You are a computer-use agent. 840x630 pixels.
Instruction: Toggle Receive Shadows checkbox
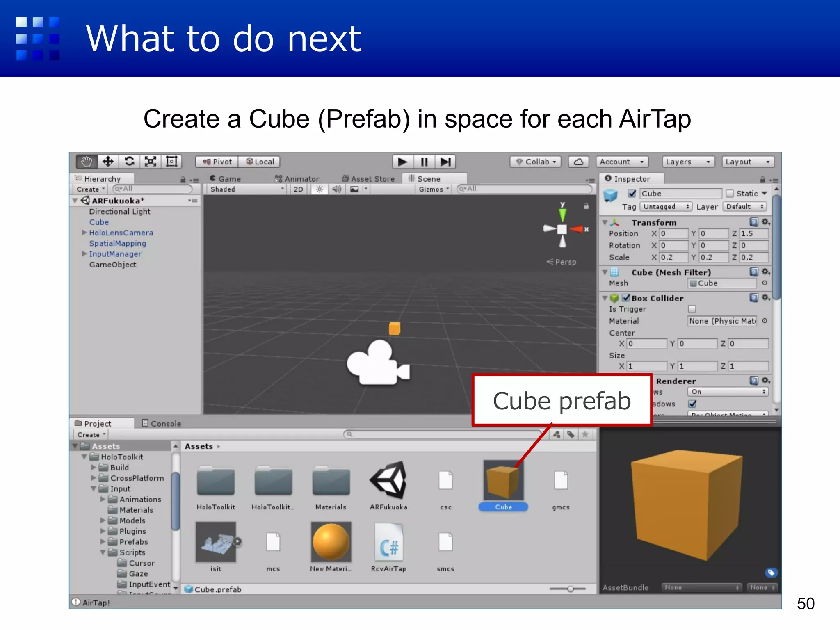[x=692, y=404]
